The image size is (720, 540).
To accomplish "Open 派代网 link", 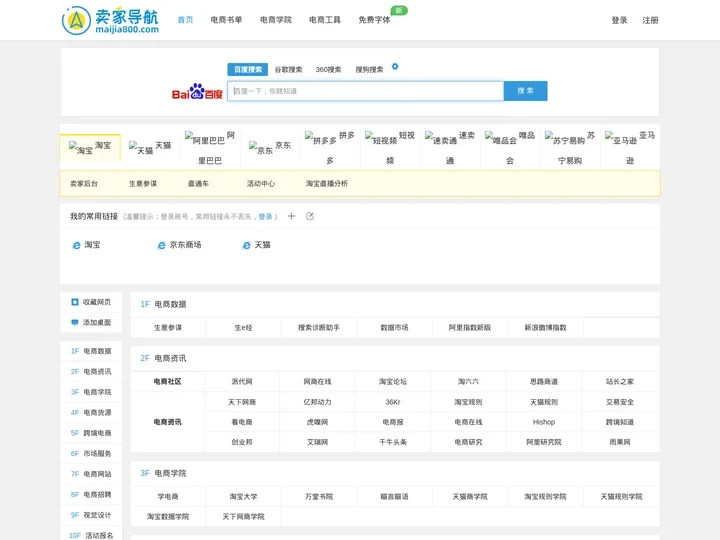I will [242, 381].
